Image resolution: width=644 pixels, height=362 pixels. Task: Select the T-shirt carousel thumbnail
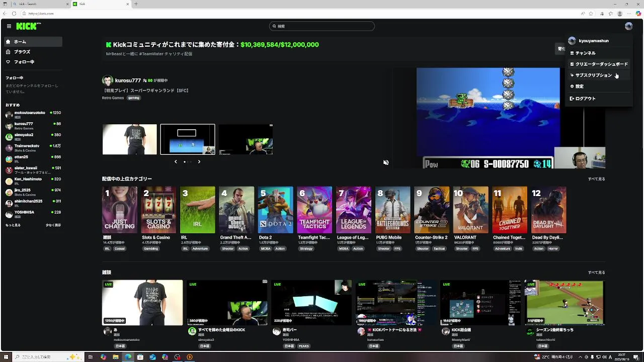[x=130, y=139]
